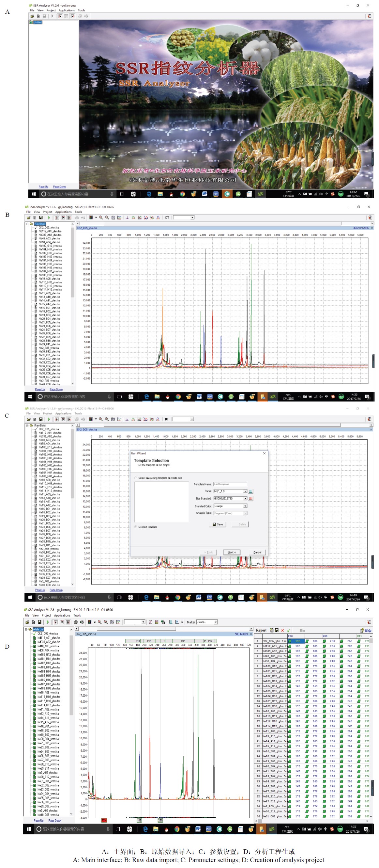This screenshot has height=868, width=379.
Task: Open Word from panel D taskbar
Action: 198,829
